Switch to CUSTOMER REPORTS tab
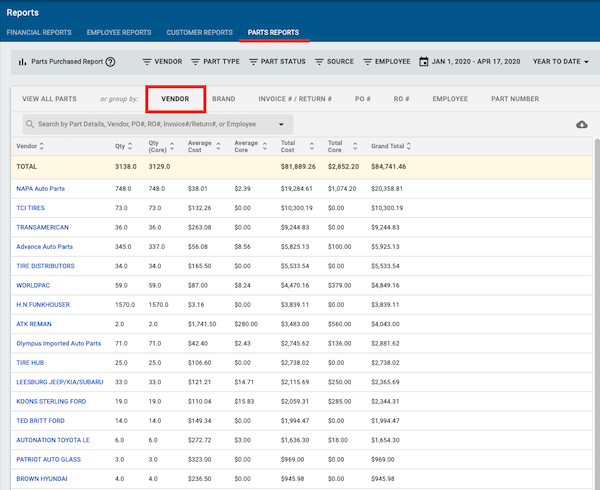This screenshot has height=490, width=600. [x=200, y=33]
